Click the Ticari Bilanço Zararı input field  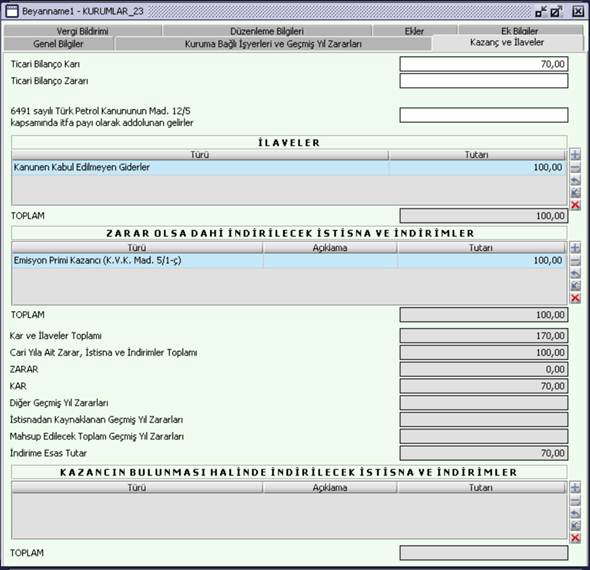tap(484, 81)
